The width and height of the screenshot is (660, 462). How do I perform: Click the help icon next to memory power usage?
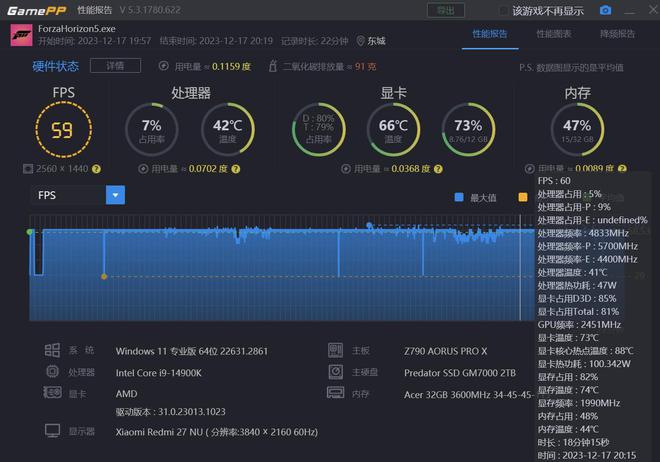623,169
